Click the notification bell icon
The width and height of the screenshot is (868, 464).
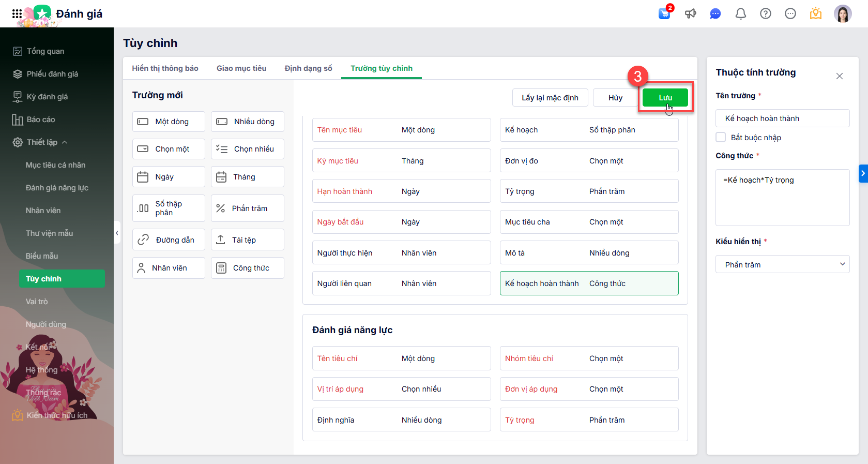(x=740, y=13)
